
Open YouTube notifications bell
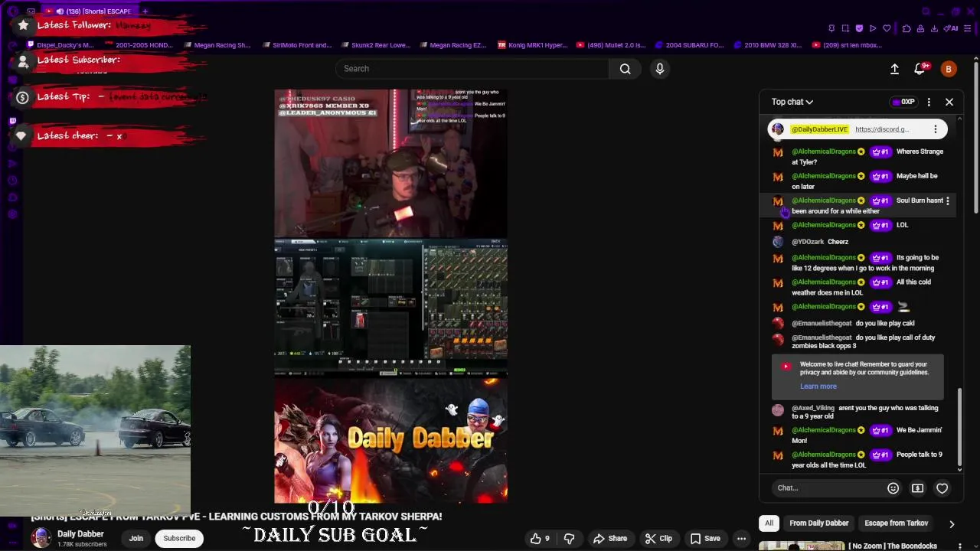920,69
